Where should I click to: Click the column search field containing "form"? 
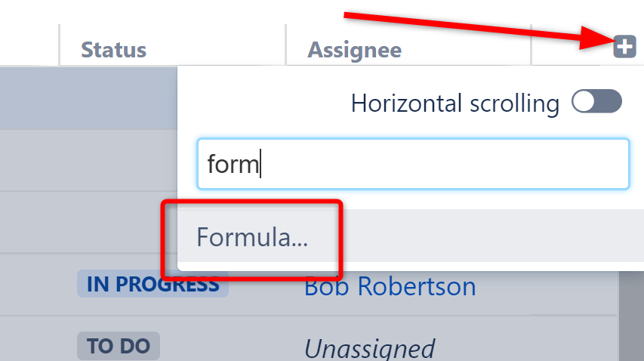[412, 163]
